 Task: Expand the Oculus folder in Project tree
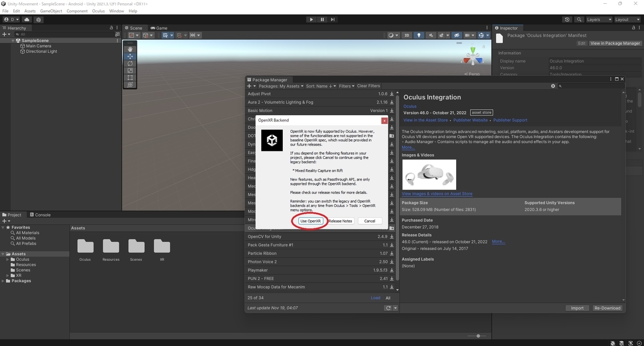(8, 259)
